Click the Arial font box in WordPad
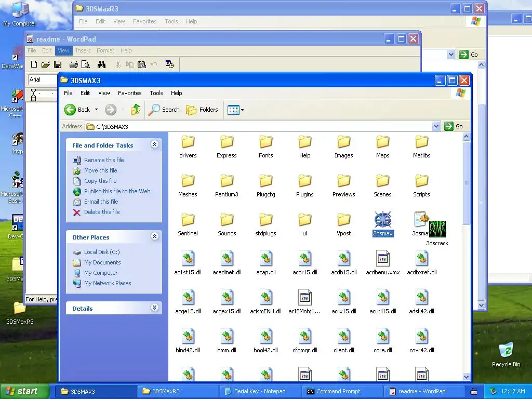Viewport: 532px width, 399px height. [42, 79]
